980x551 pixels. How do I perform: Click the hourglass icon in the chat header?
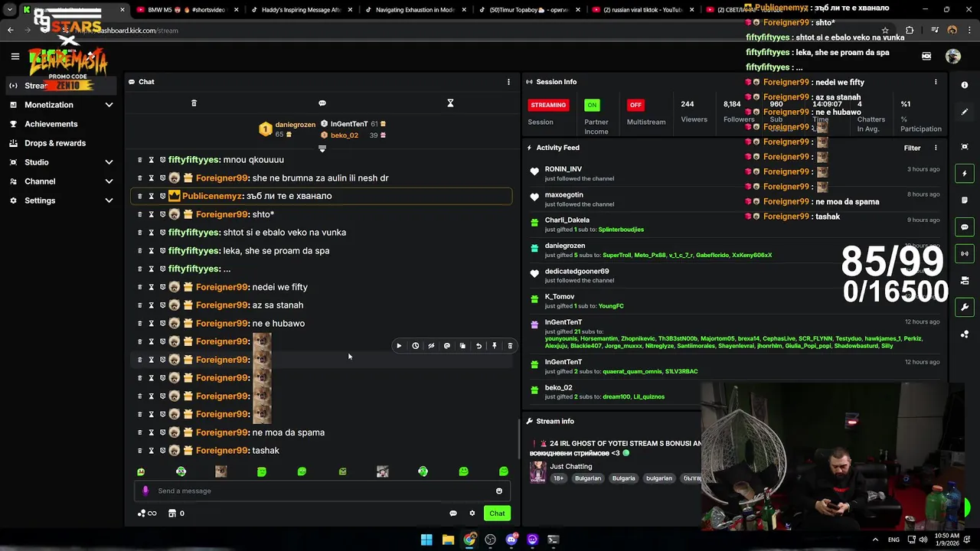click(x=450, y=103)
